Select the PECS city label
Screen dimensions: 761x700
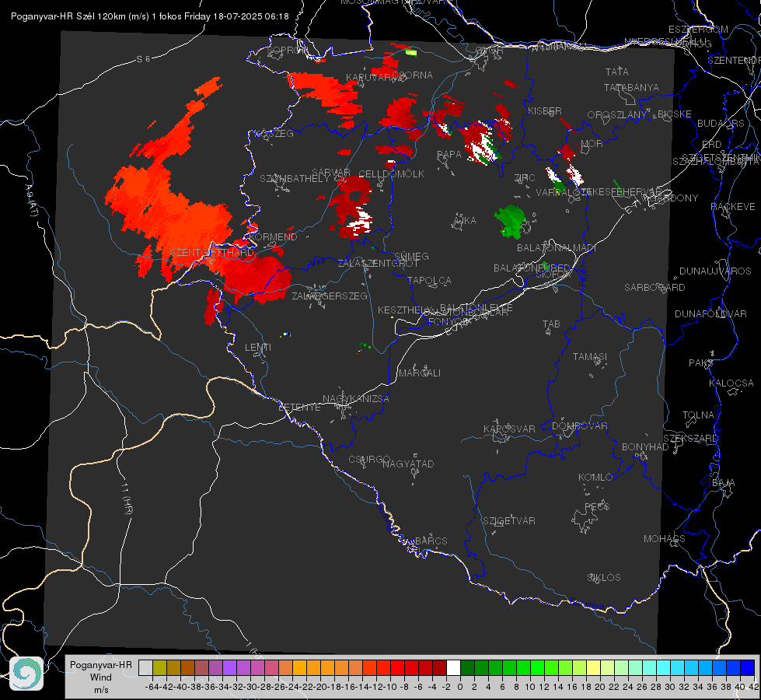point(596,506)
